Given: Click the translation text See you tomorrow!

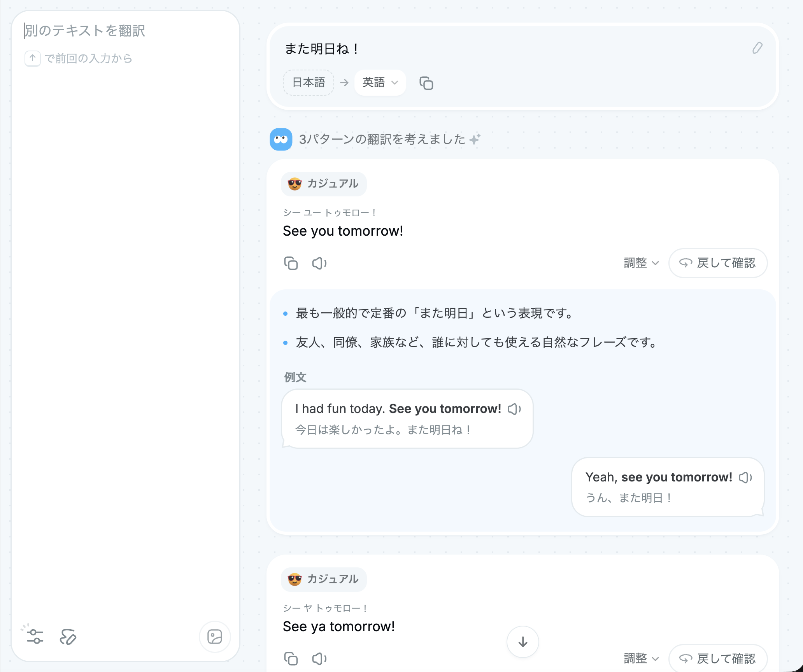Looking at the screenshot, I should pyautogui.click(x=343, y=231).
